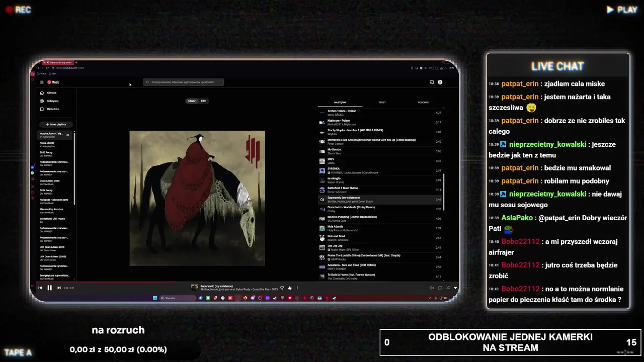The image size is (644, 362).
Task: Open the Główna home page
Action: click(52, 93)
